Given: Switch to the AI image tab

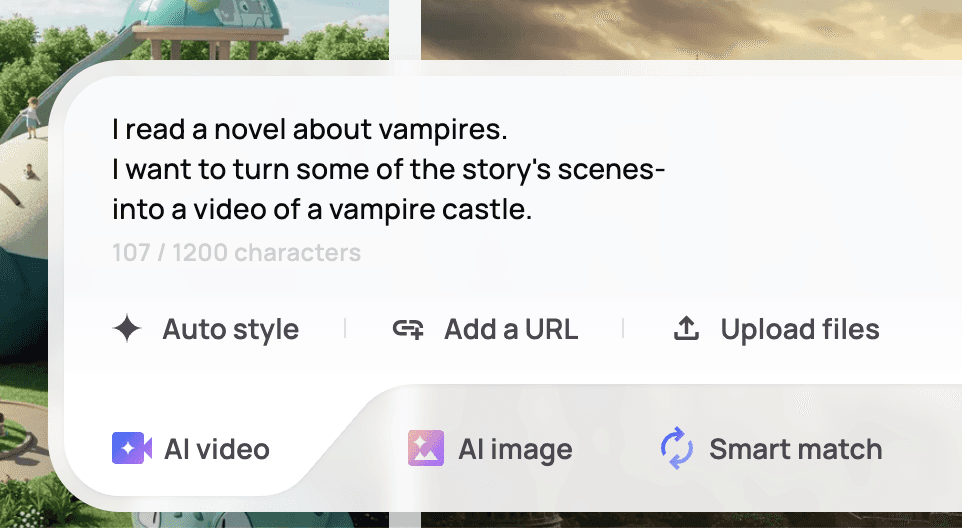Looking at the screenshot, I should click(x=490, y=449).
